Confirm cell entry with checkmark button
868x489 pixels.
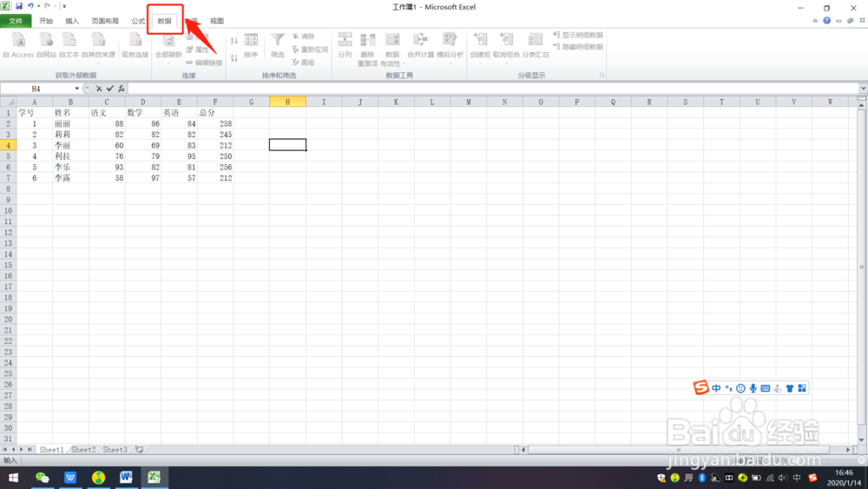point(110,89)
